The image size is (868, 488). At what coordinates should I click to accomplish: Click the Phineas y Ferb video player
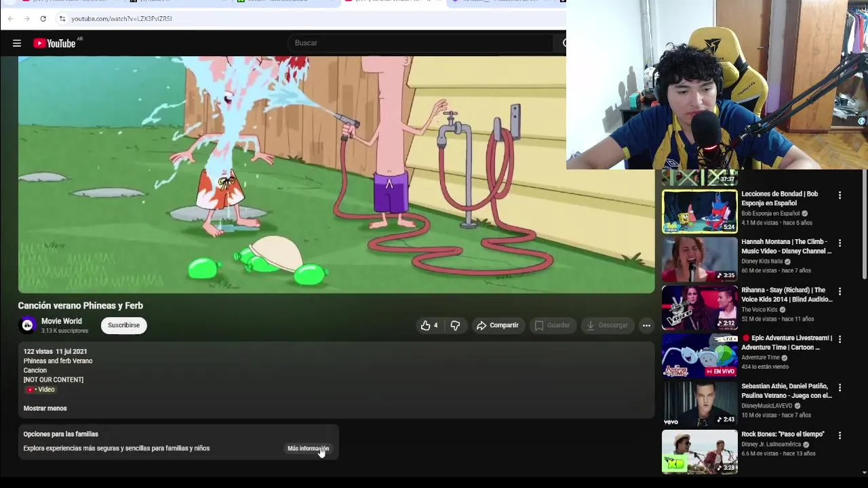(x=336, y=174)
